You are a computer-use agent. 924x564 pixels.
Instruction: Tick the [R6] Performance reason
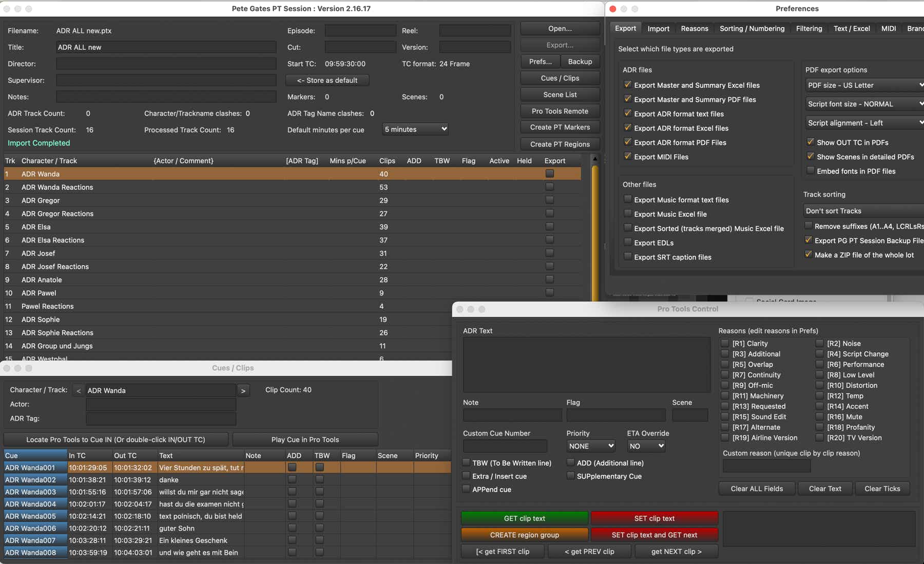click(820, 364)
